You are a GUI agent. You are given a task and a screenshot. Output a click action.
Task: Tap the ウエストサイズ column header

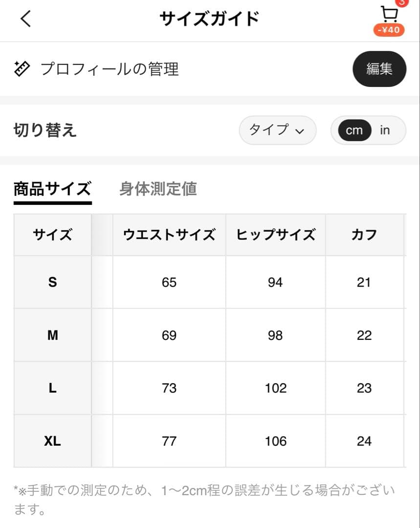(x=169, y=235)
